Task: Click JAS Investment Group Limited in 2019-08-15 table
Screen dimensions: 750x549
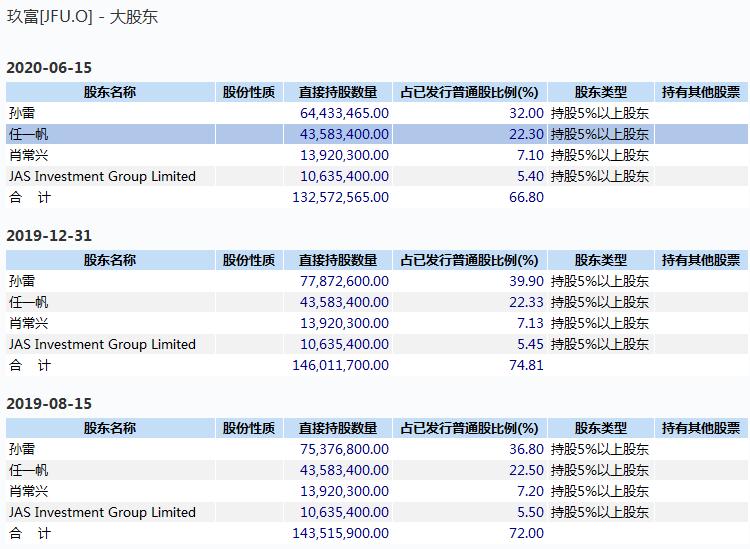Action: pyautogui.click(x=102, y=512)
